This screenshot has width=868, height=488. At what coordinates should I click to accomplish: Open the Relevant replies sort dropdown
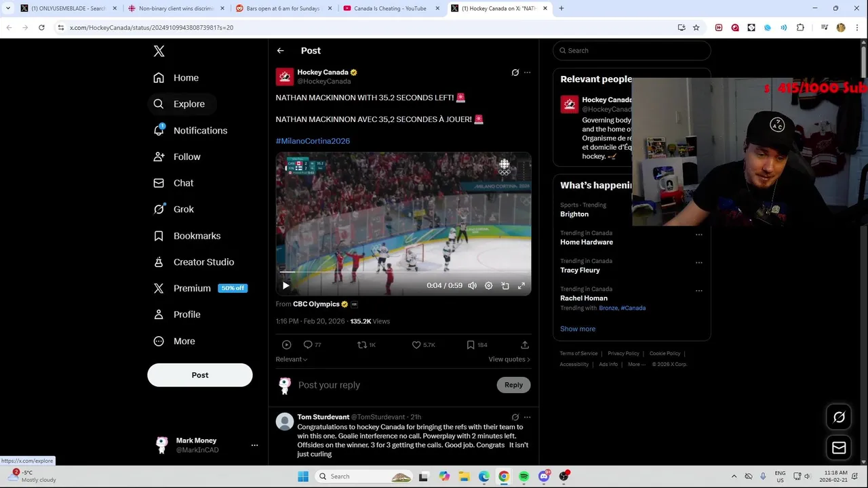tap(292, 359)
